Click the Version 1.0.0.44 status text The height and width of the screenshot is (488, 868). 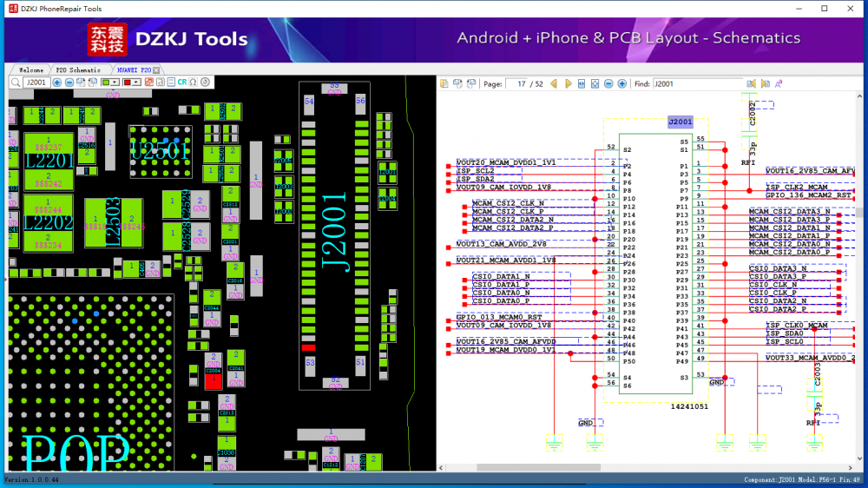coord(31,479)
